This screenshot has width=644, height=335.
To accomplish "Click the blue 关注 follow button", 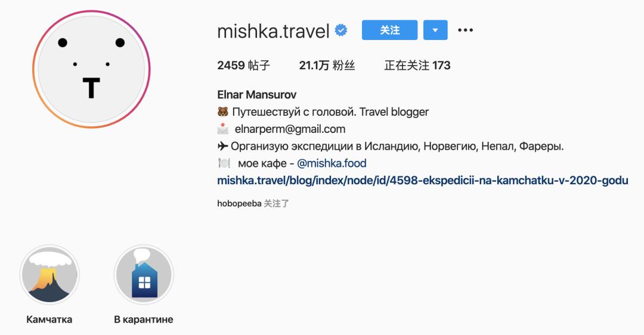I will coord(389,30).
